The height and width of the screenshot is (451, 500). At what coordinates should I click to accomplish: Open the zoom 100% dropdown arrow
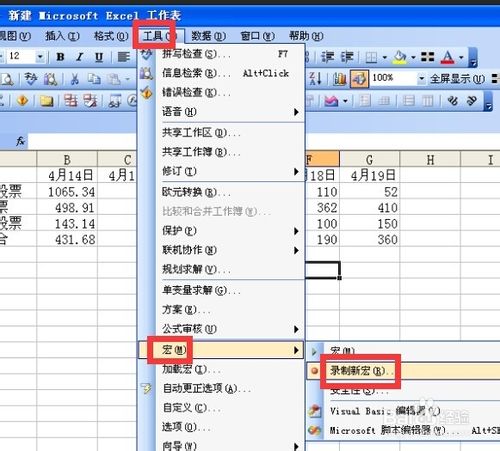(x=422, y=79)
